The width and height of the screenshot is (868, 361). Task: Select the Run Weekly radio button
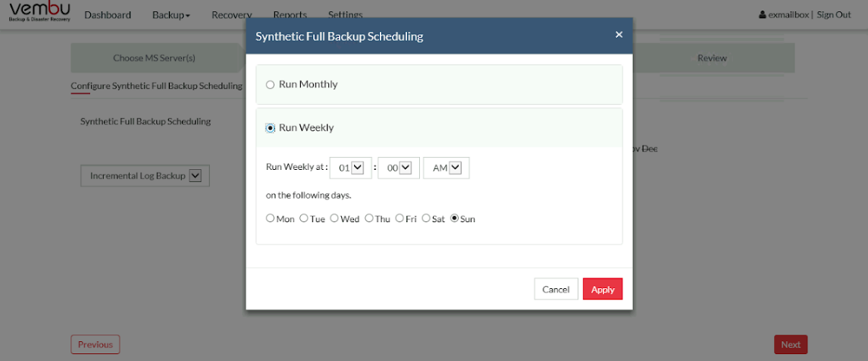click(270, 128)
